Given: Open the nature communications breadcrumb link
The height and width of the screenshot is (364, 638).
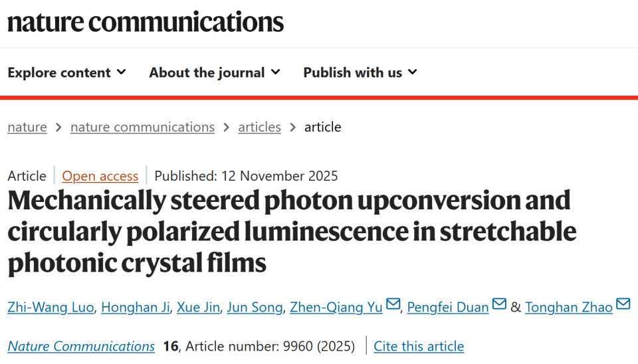Looking at the screenshot, I should [x=142, y=127].
